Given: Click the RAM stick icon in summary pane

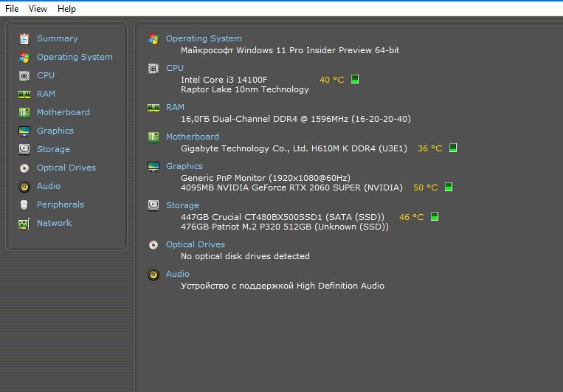Looking at the screenshot, I should (x=153, y=108).
